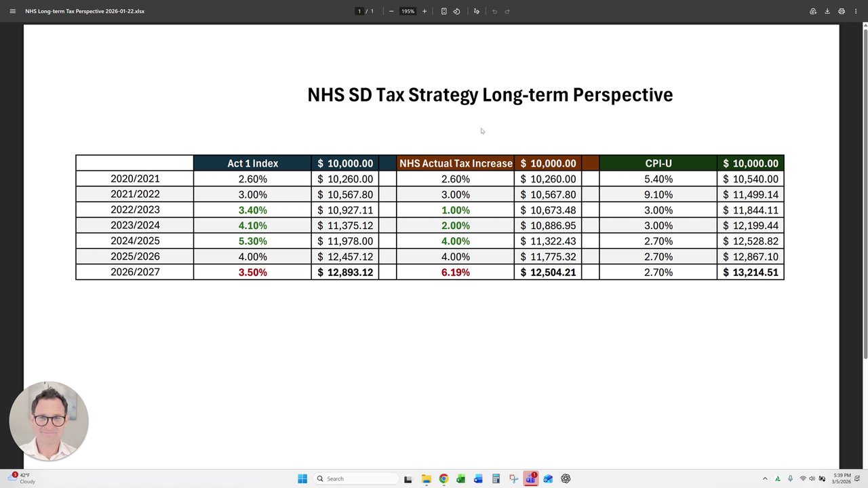Screen dimensions: 868x488
Task: Open the volume tray icon
Action: pos(812,479)
